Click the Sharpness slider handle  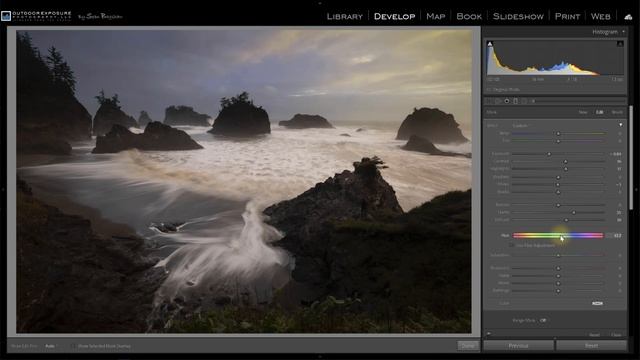(558, 268)
